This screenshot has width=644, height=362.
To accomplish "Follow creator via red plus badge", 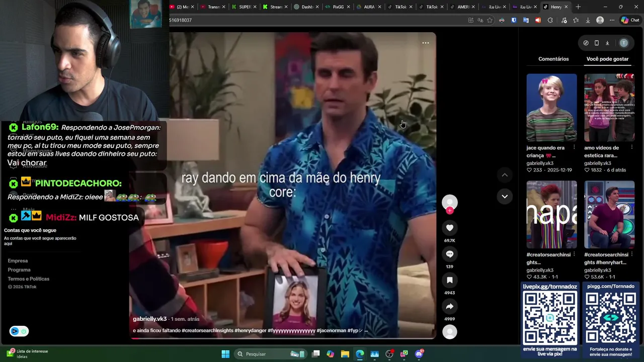I will (x=450, y=211).
